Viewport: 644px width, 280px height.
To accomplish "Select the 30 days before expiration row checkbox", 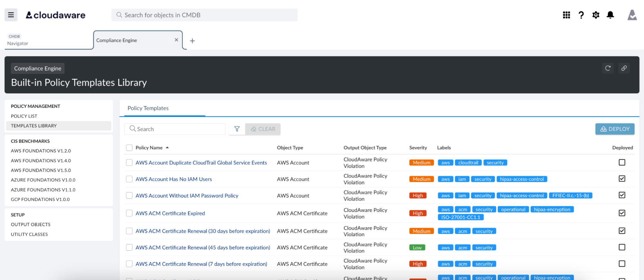I will (x=129, y=231).
